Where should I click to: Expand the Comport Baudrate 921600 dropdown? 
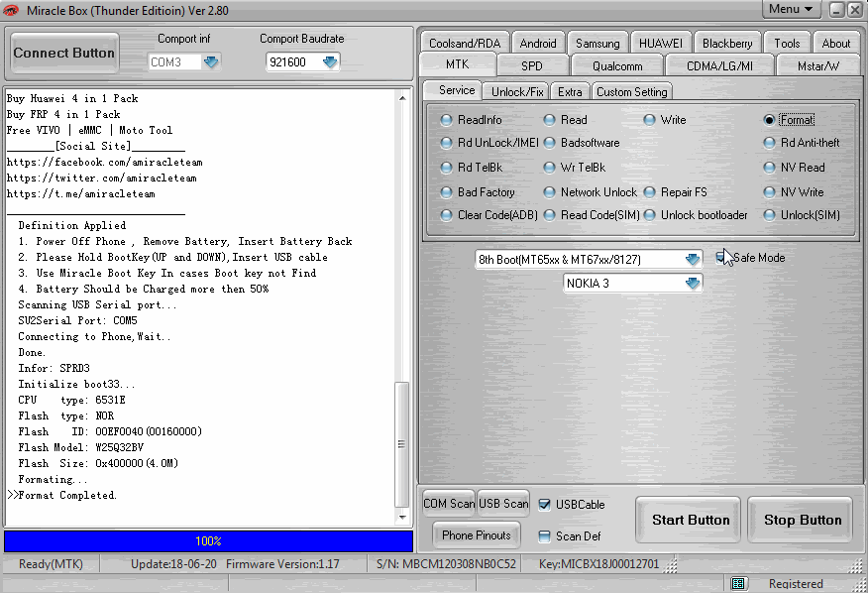329,62
